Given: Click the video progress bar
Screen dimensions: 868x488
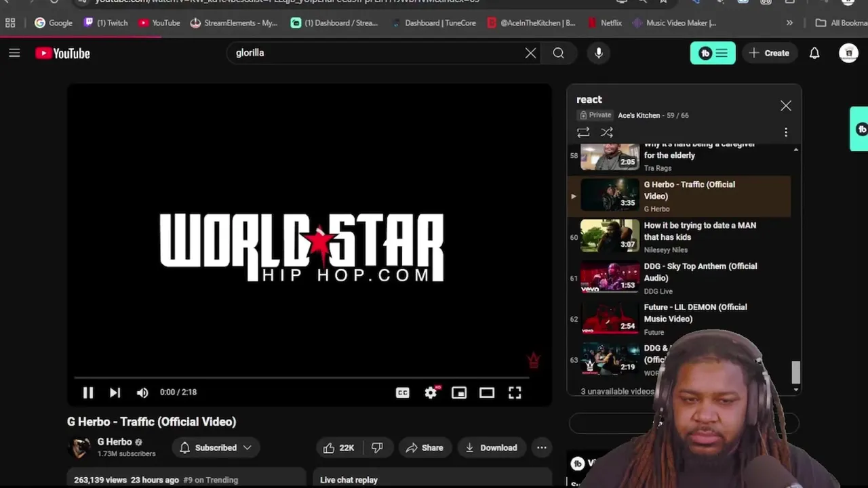Looking at the screenshot, I should pyautogui.click(x=302, y=378).
